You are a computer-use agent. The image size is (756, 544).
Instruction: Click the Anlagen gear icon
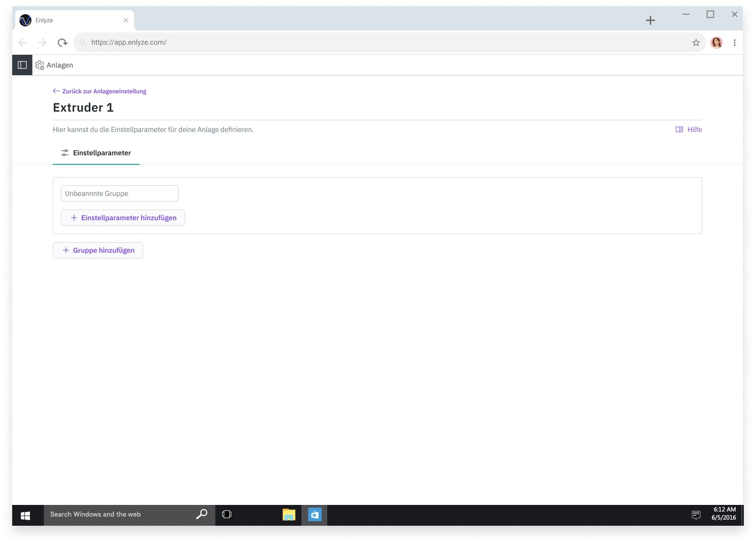(40, 65)
